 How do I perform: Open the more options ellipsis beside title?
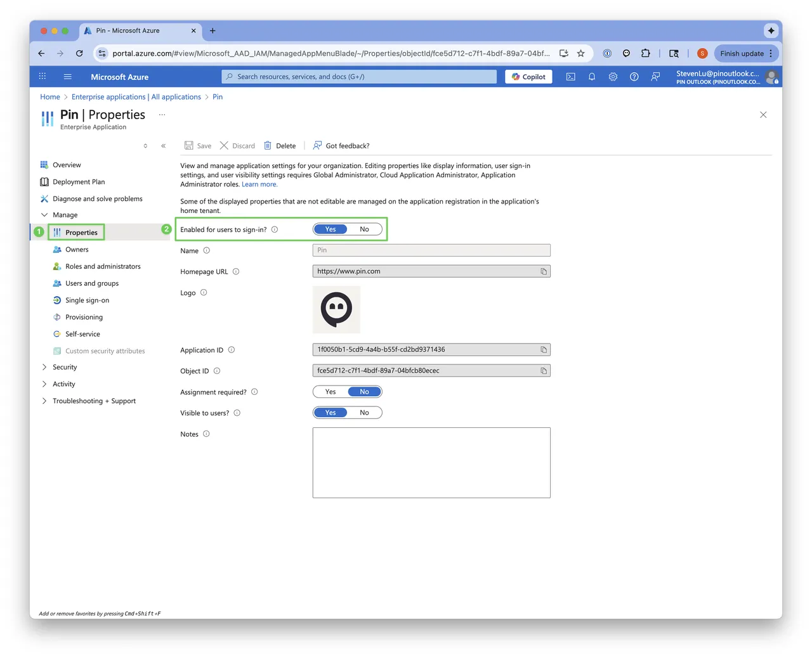point(162,115)
